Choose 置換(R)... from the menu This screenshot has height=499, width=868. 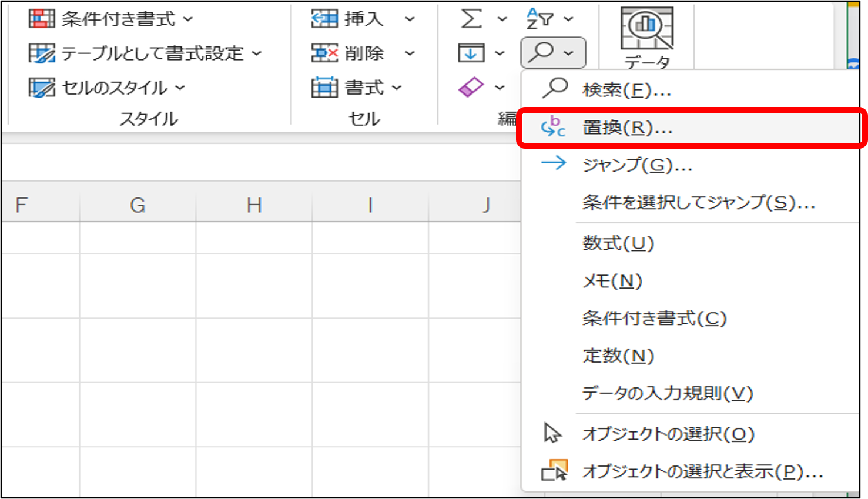click(690, 128)
